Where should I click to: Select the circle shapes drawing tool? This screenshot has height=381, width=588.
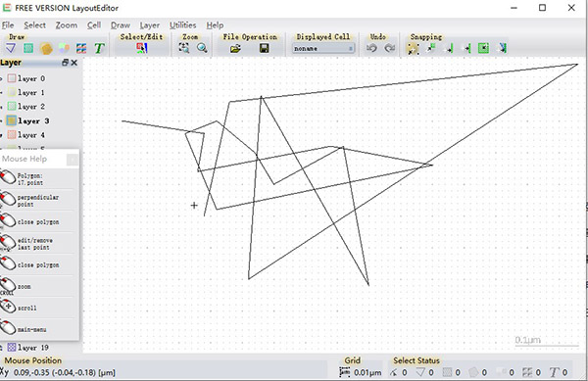click(64, 48)
